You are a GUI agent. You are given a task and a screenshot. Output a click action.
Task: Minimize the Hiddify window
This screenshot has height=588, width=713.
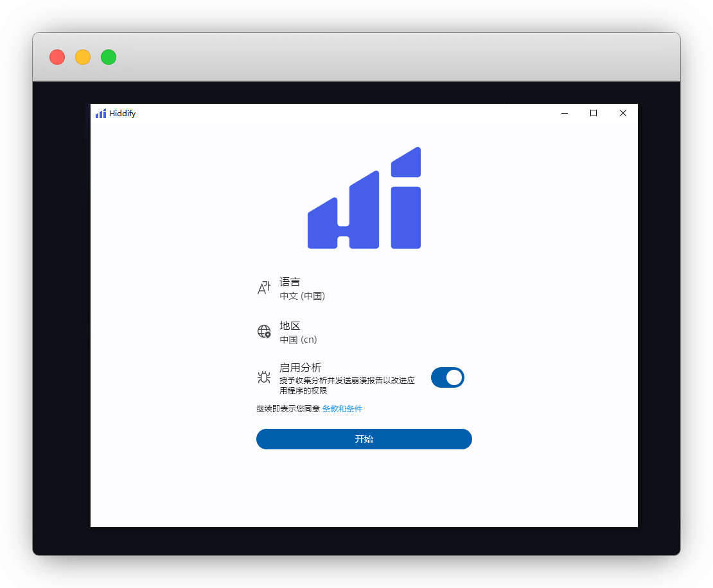[565, 114]
